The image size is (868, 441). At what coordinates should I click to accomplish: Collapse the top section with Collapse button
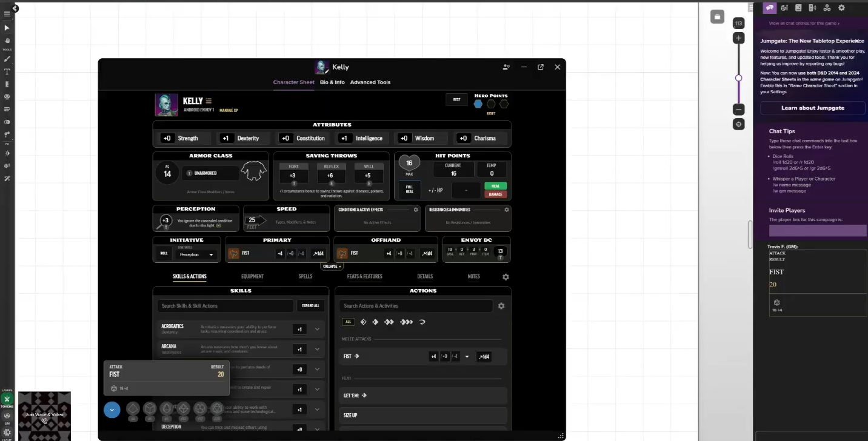pyautogui.click(x=332, y=266)
